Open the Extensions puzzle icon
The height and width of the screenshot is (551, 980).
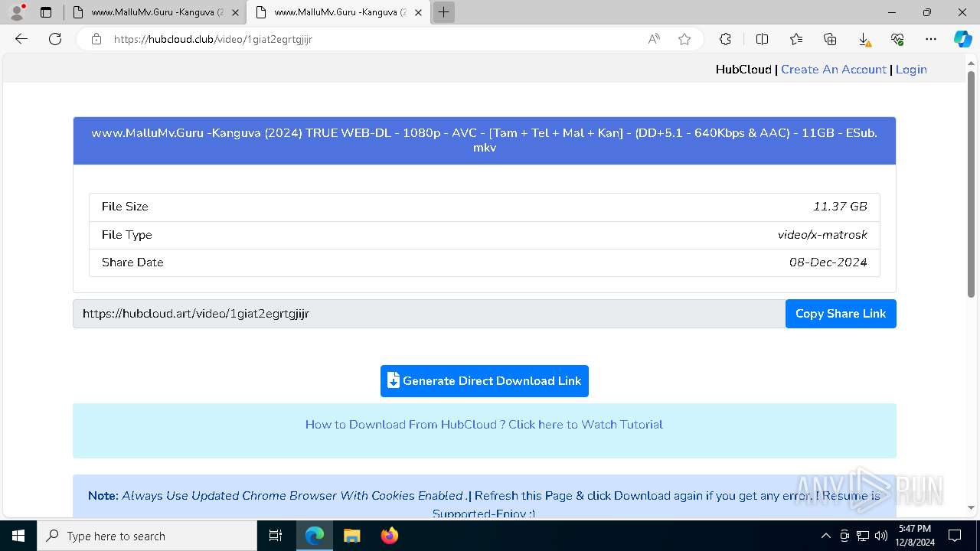click(725, 39)
